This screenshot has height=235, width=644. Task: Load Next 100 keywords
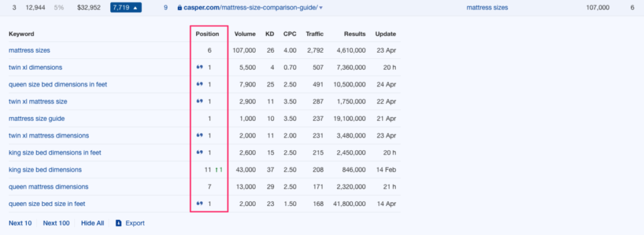pyautogui.click(x=56, y=223)
